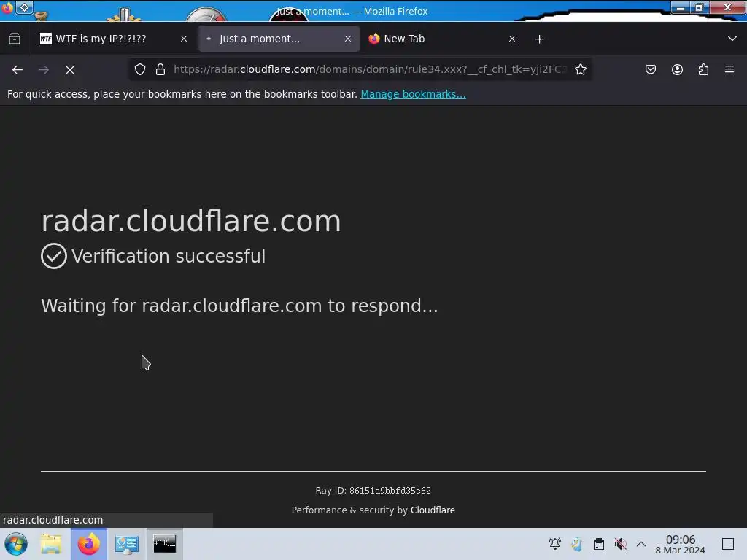Show desktop with the corner button
The image size is (747, 560).
click(x=728, y=544)
